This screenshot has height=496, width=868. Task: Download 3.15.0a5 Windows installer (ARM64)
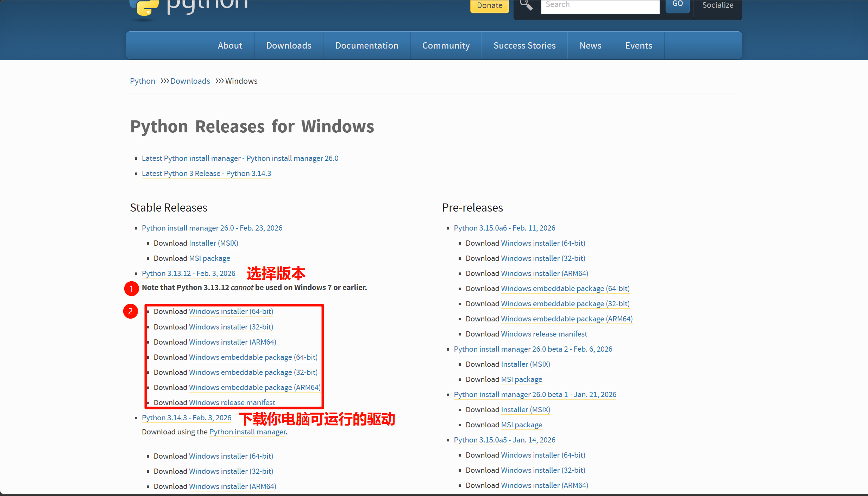click(544, 485)
